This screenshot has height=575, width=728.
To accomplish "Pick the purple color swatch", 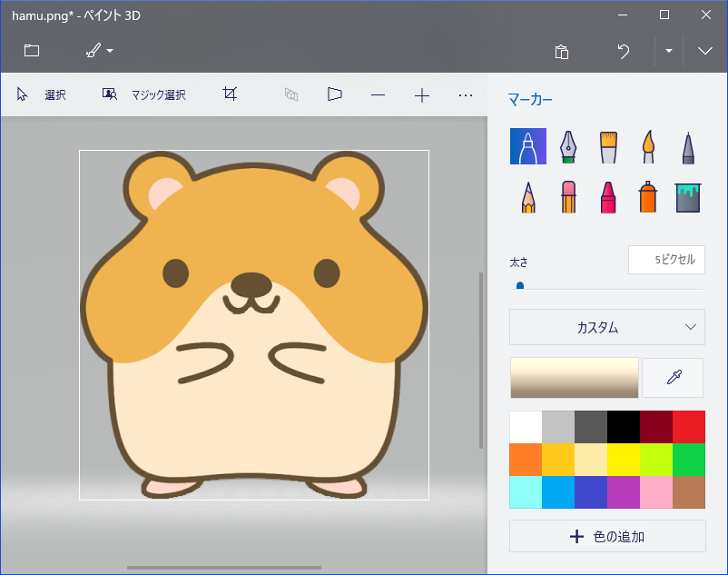I will click(x=624, y=491).
